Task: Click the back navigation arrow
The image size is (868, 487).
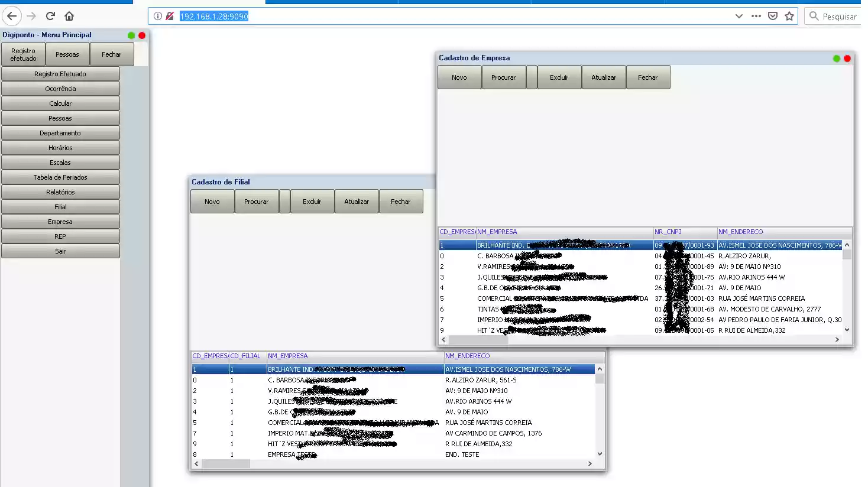Action: coord(12,16)
